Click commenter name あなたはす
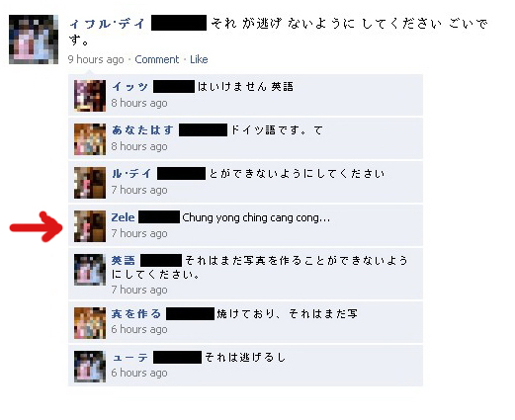This screenshot has height=420, width=515. point(142,130)
